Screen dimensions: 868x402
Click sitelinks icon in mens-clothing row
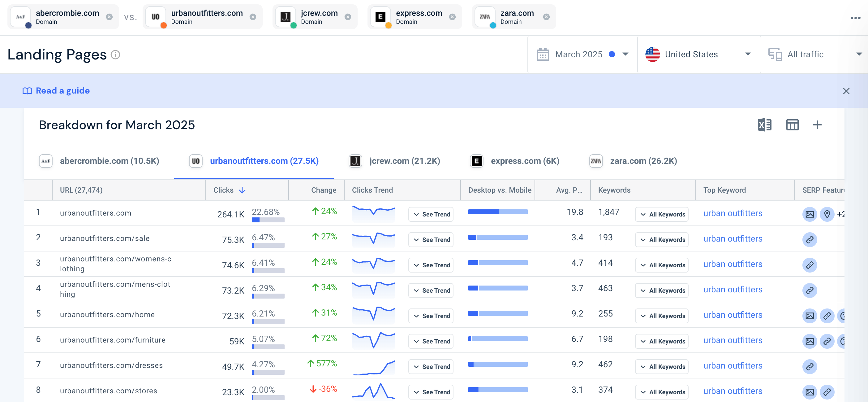[810, 291]
